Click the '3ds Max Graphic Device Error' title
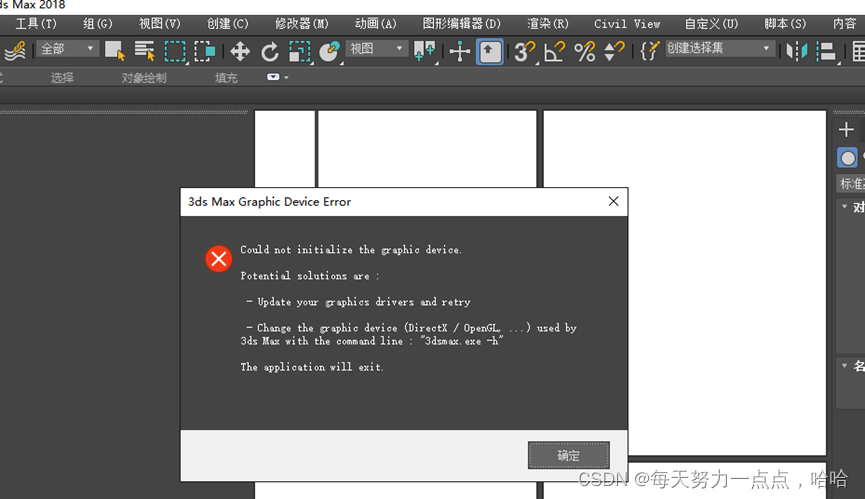The height and width of the screenshot is (499, 865). (x=269, y=202)
